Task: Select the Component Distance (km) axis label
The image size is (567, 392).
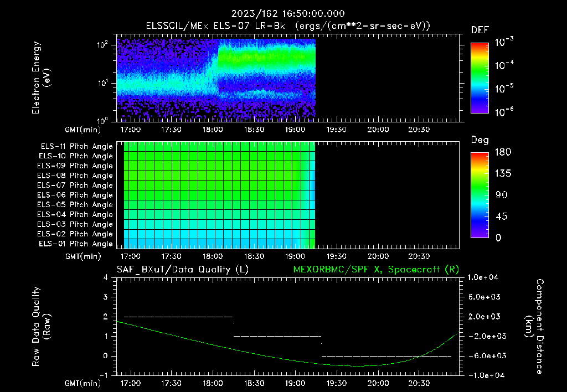Action: (534, 327)
